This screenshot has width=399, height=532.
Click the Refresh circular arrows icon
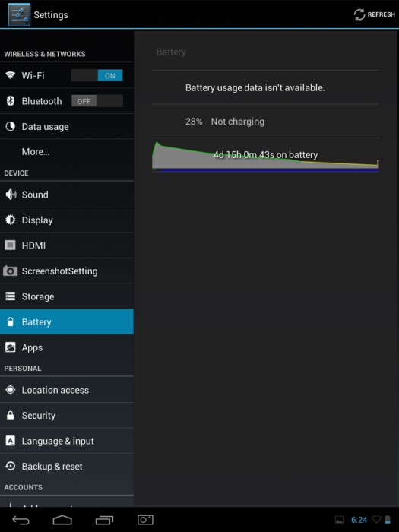click(359, 14)
